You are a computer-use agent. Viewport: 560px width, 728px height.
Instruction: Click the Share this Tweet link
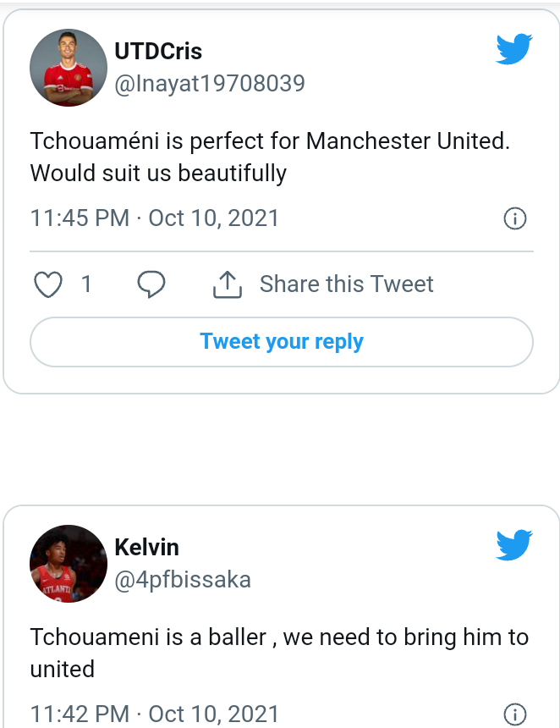click(x=347, y=284)
